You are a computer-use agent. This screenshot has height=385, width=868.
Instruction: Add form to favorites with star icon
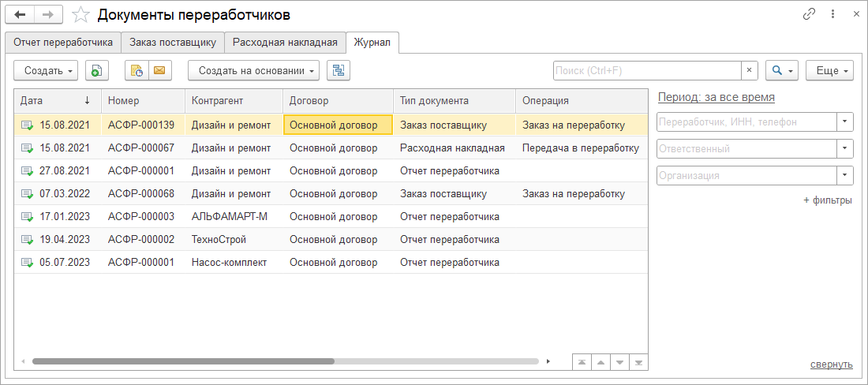80,14
